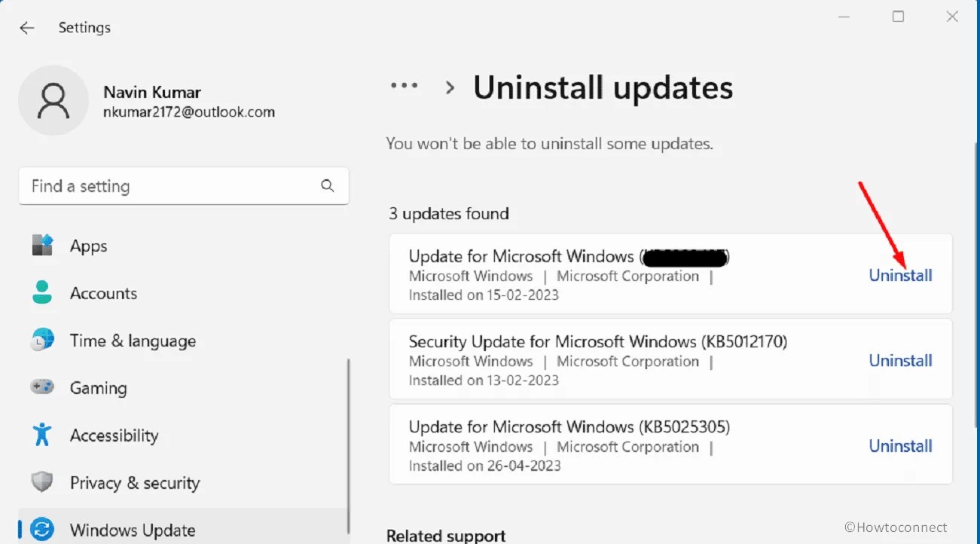Uninstall the update installed on 15-02-2023
The height and width of the screenshot is (544, 980).
[x=900, y=275]
